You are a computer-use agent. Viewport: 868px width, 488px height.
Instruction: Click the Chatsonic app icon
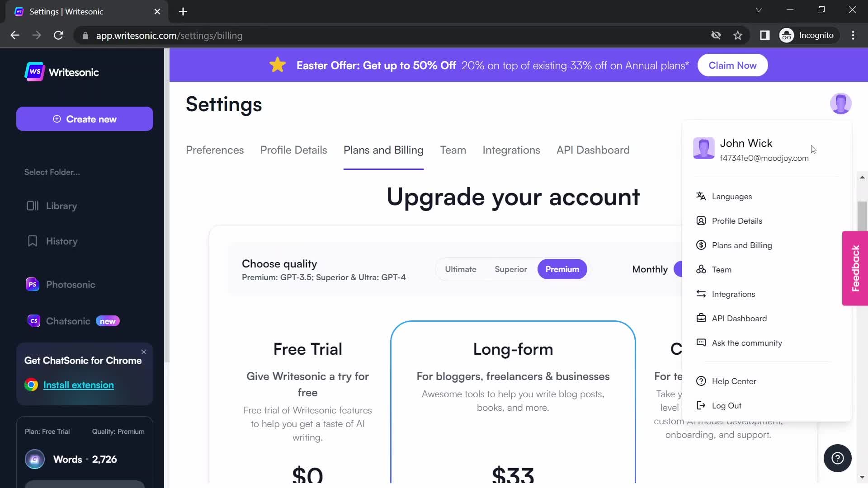click(33, 321)
